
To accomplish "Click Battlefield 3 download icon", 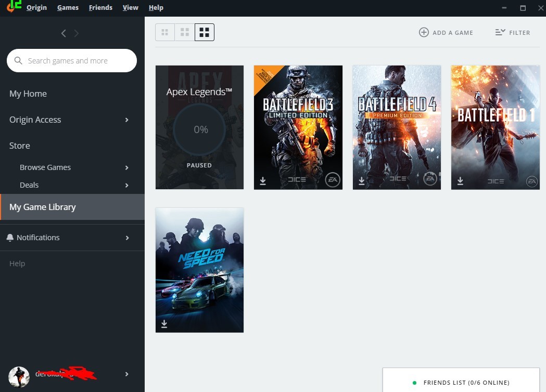I will coord(263,181).
